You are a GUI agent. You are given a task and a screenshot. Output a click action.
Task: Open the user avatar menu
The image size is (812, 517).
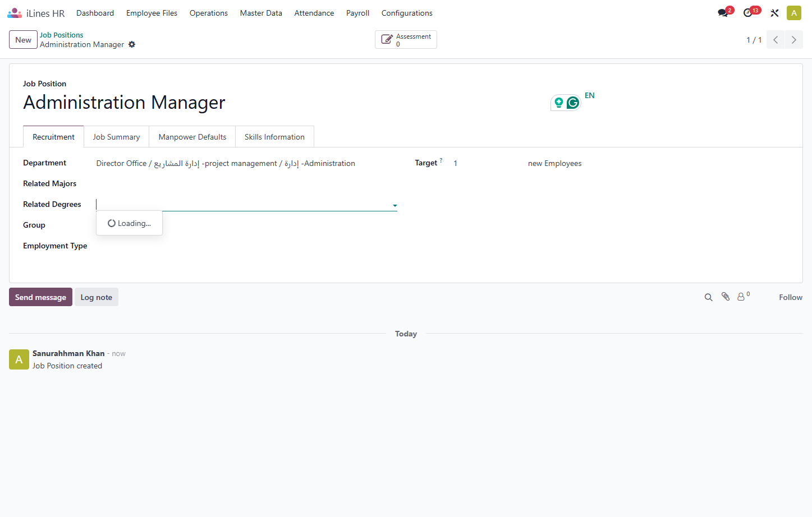pos(793,13)
